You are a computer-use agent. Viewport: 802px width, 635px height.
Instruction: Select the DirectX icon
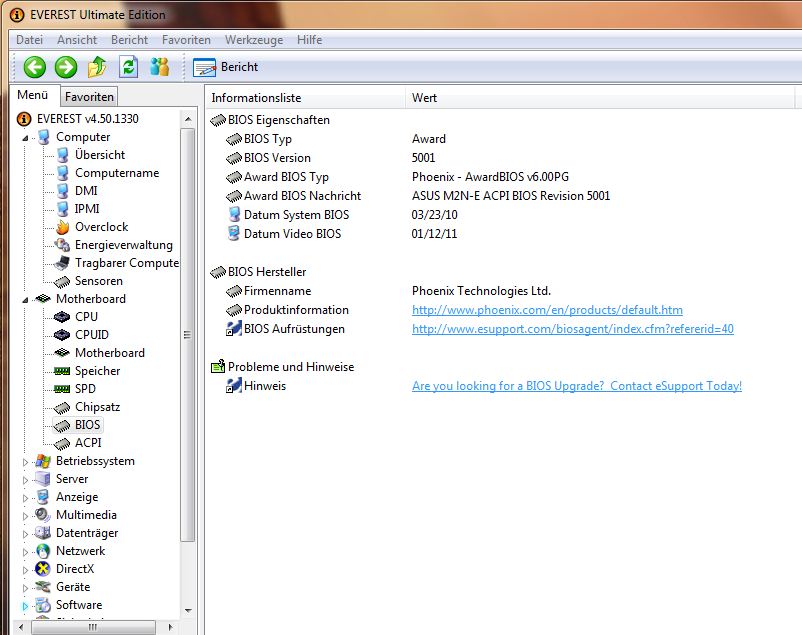click(43, 569)
